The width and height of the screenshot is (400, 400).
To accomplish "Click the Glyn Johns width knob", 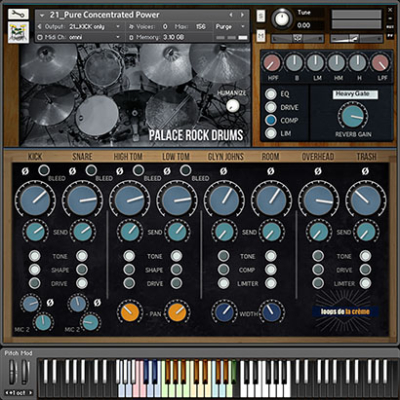I will click(224, 313).
